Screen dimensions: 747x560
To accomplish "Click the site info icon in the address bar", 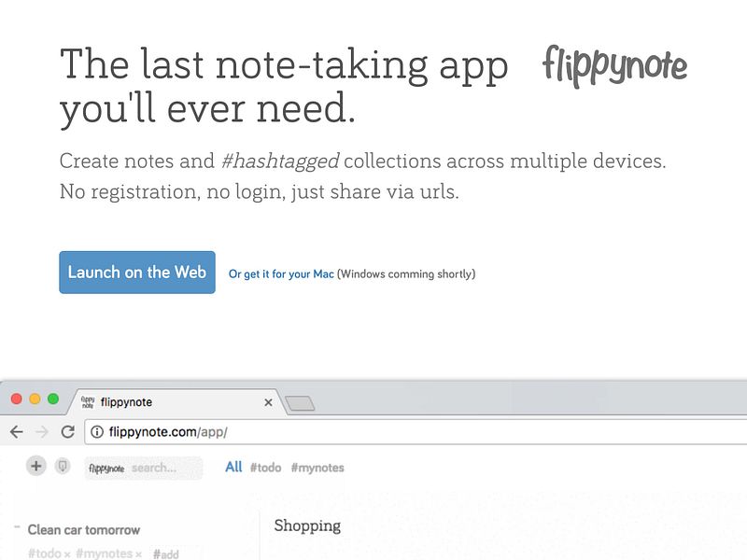I will pyautogui.click(x=97, y=432).
